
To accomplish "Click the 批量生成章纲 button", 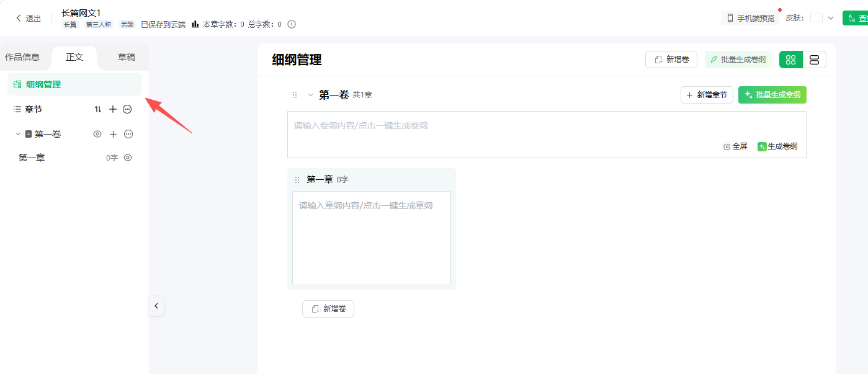I will pyautogui.click(x=772, y=95).
